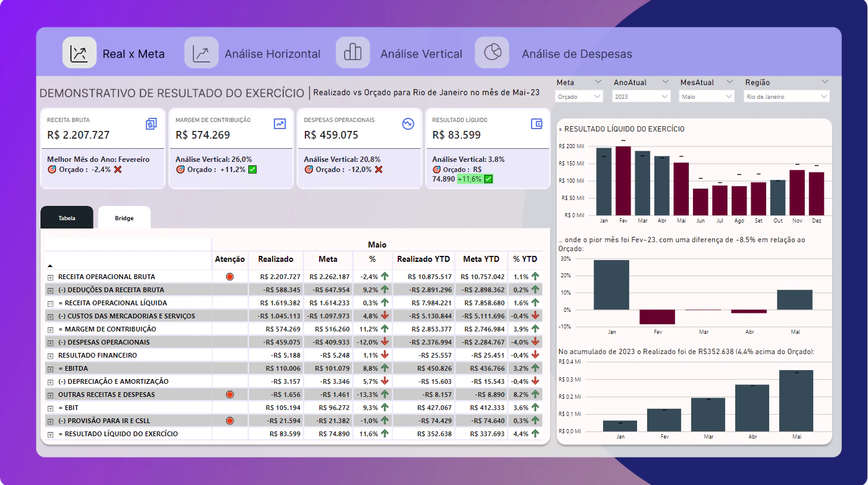
Task: Expand the Despesas Operacionais table row
Action: tap(51, 343)
